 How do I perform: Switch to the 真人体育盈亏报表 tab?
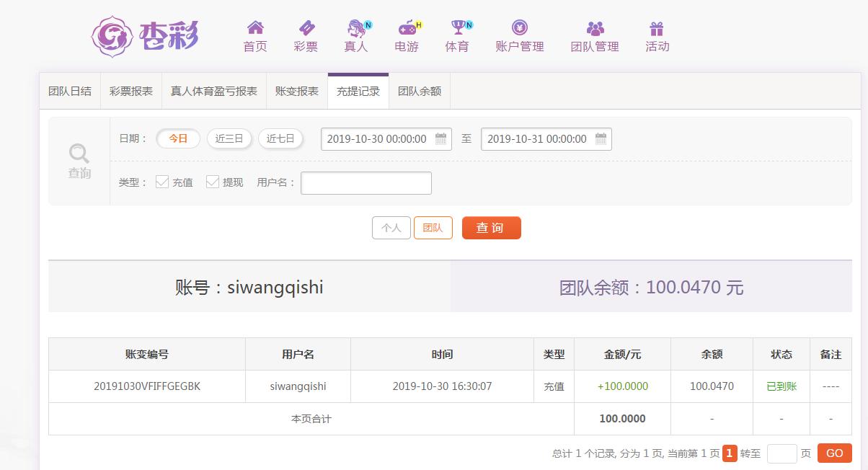coord(214,92)
